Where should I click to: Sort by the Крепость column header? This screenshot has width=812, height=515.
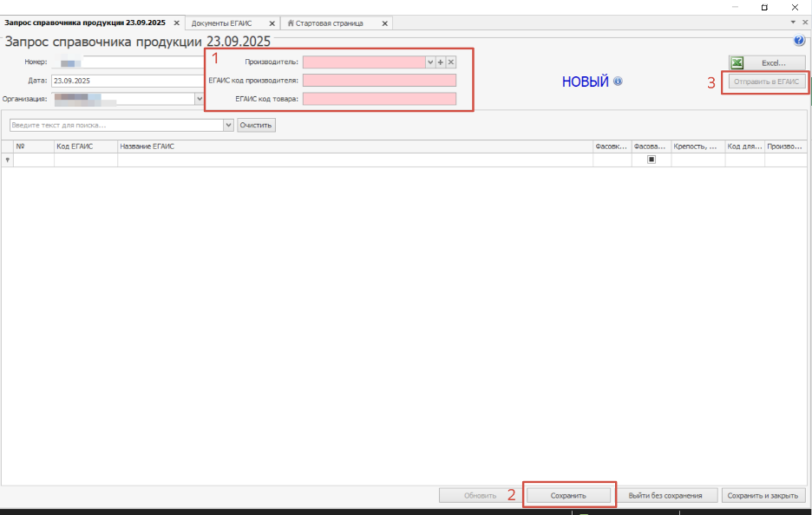pyautogui.click(x=698, y=147)
